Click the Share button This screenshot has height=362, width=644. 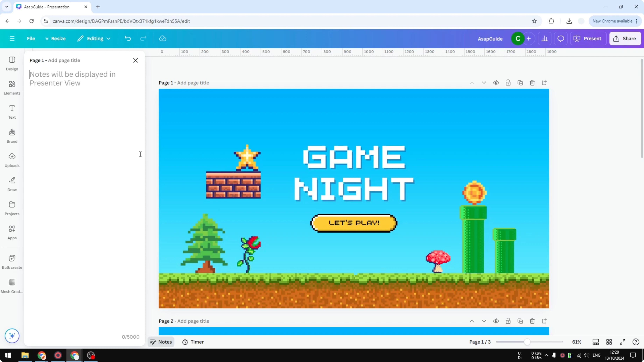coord(625,38)
